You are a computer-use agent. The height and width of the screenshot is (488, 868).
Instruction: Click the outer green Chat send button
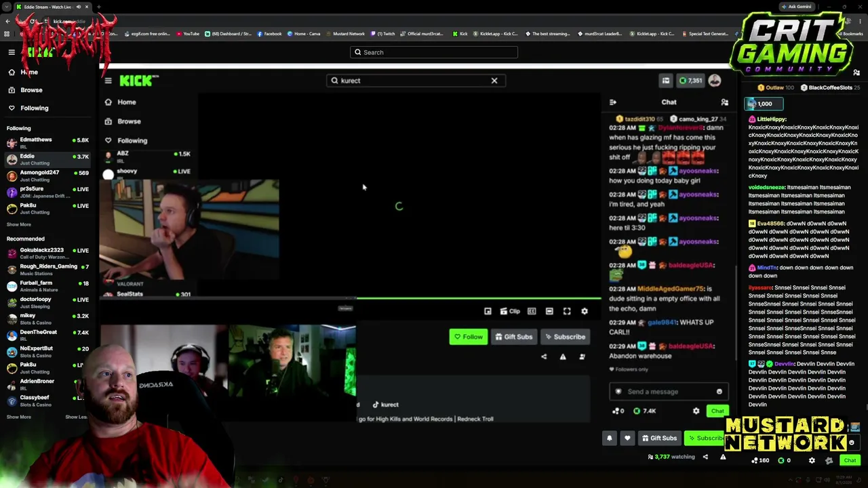(x=850, y=460)
